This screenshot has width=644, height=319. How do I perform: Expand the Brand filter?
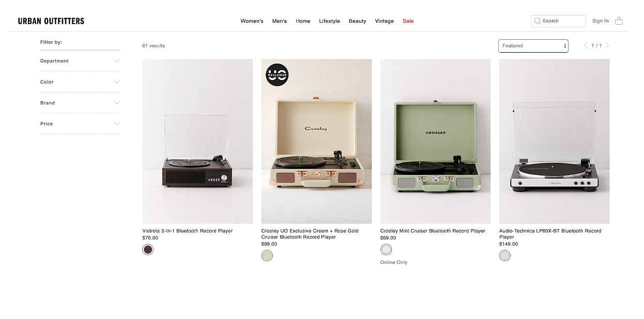80,103
